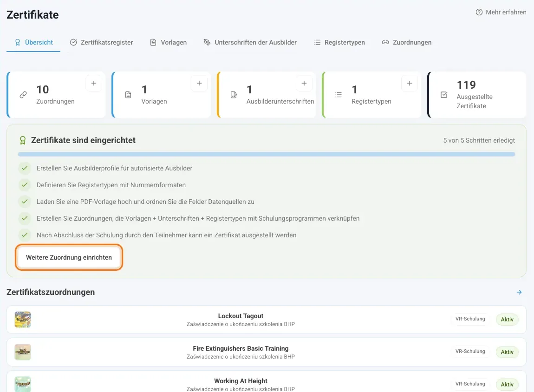Switch to the Zuordnungen tab

point(407,43)
